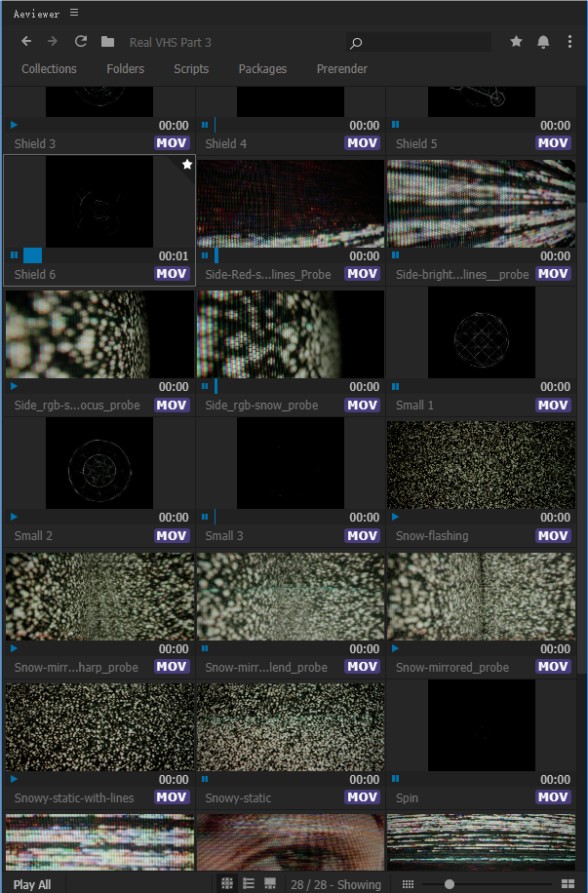Open the folder browse icon
The width and height of the screenshot is (588, 893).
point(107,42)
